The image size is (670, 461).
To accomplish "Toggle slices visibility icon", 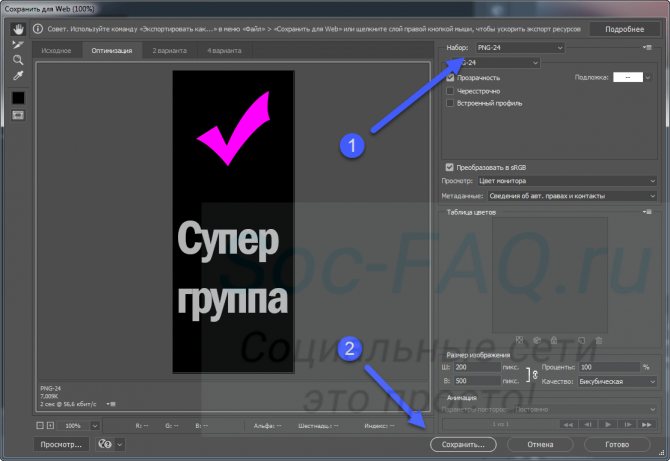I will click(18, 115).
